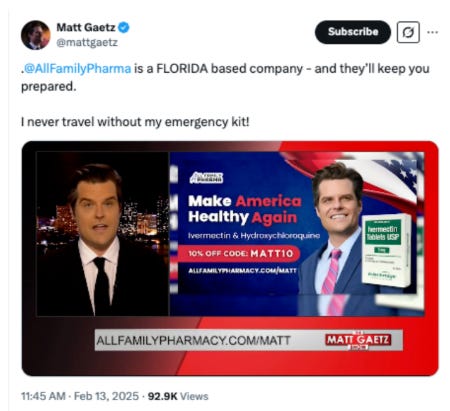Open Matt Gaetz profile avatar
450x411 pixels.
coord(36,35)
